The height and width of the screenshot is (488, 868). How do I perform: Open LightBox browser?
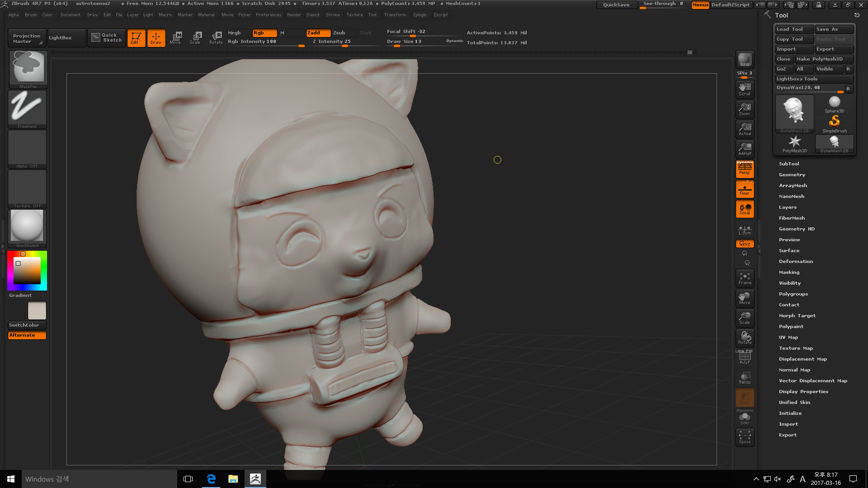(66, 38)
